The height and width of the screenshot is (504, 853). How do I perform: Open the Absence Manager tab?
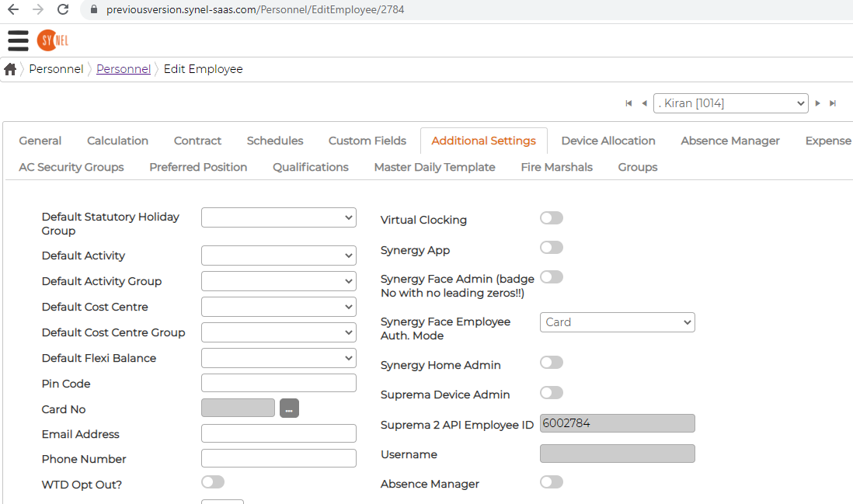point(730,141)
